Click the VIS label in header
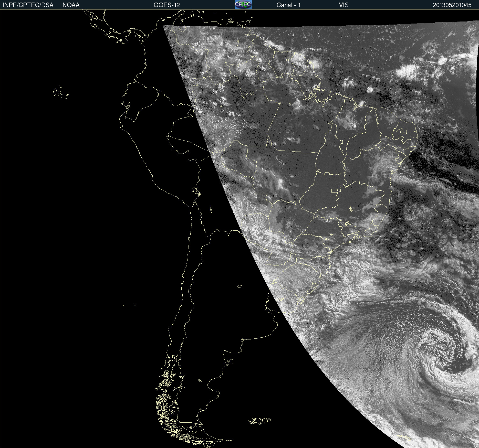The width and height of the screenshot is (479, 448). pos(344,5)
